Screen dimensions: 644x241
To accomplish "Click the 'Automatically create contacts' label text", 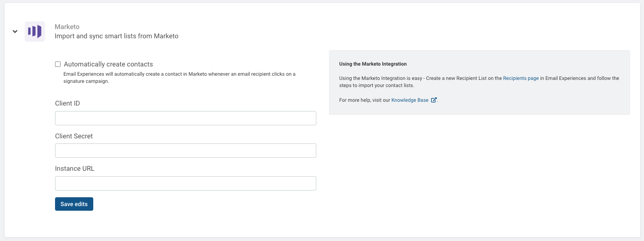I will (x=108, y=64).
